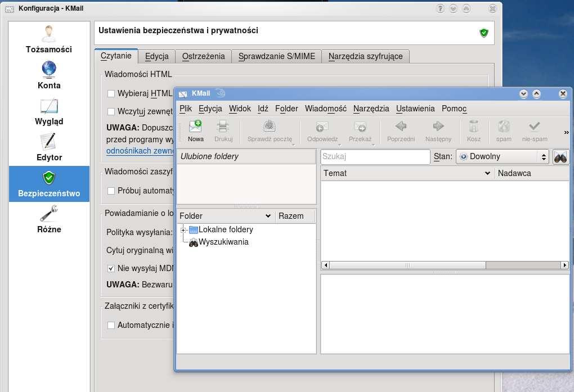
Task: Follow the odnośnikach zewnętrznych link
Action: click(140, 151)
